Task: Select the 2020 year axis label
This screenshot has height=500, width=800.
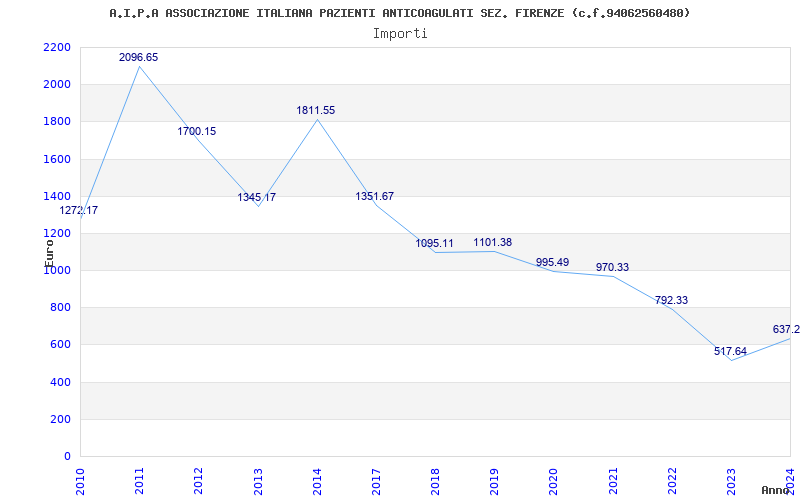Action: click(x=553, y=477)
